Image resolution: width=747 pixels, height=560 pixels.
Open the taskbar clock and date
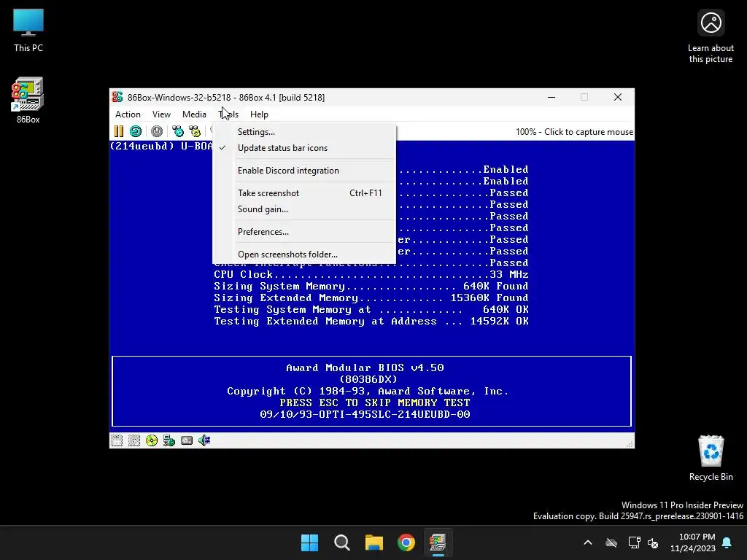pos(693,542)
